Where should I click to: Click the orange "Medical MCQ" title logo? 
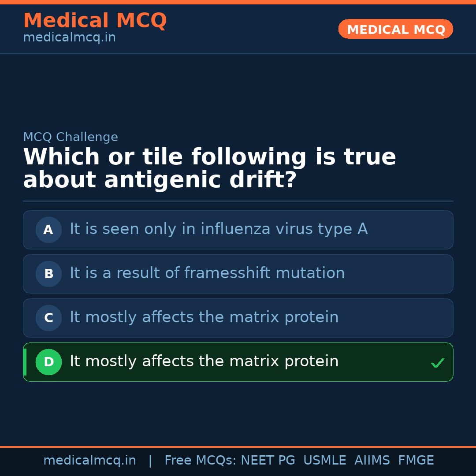click(x=95, y=21)
